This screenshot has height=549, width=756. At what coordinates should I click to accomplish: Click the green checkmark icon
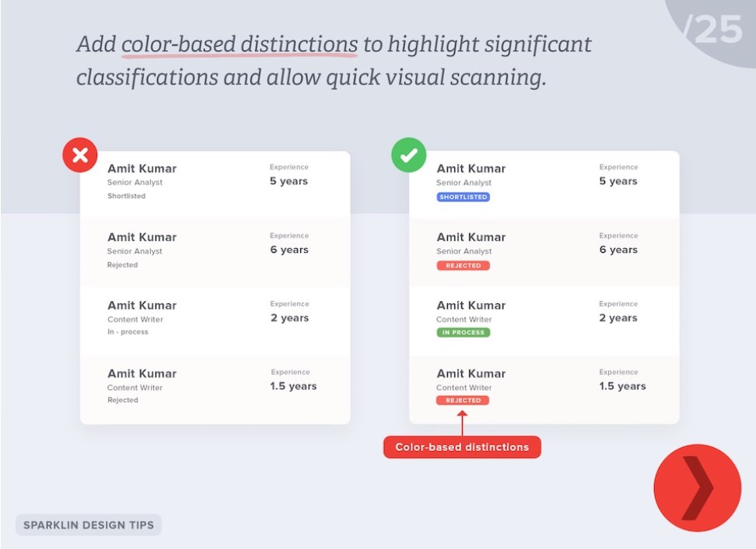pyautogui.click(x=409, y=156)
